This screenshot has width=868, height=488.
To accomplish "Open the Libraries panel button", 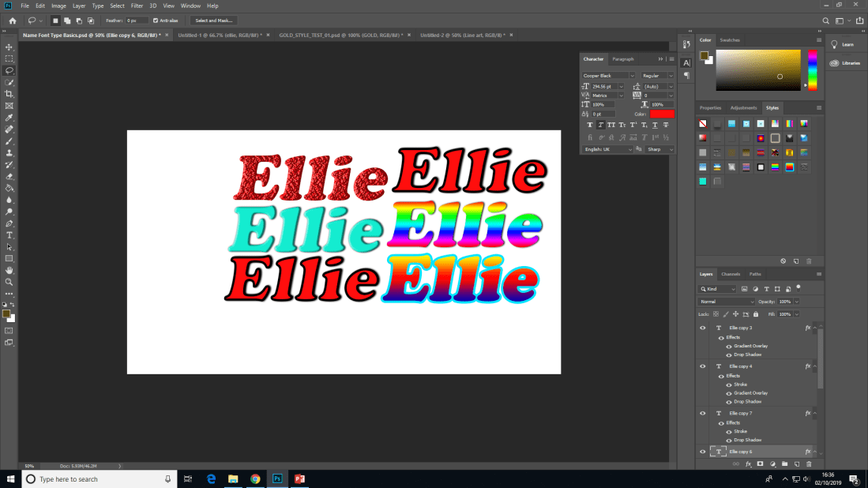I will click(846, 63).
